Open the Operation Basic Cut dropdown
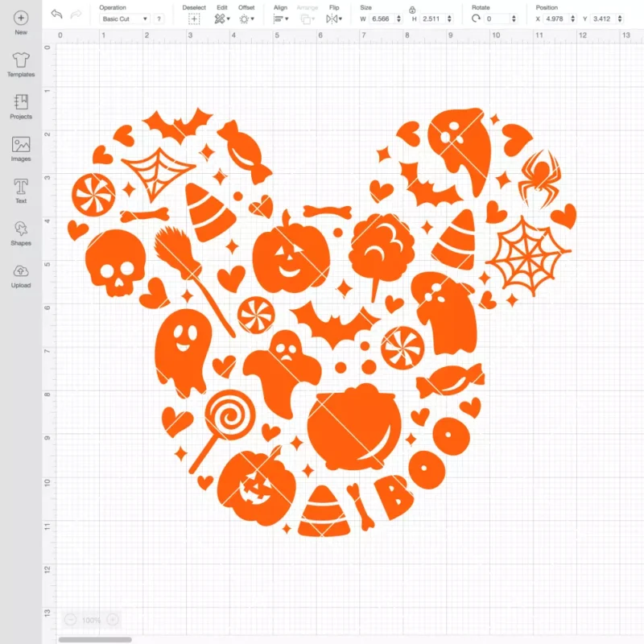The height and width of the screenshot is (644, 644). click(x=125, y=19)
